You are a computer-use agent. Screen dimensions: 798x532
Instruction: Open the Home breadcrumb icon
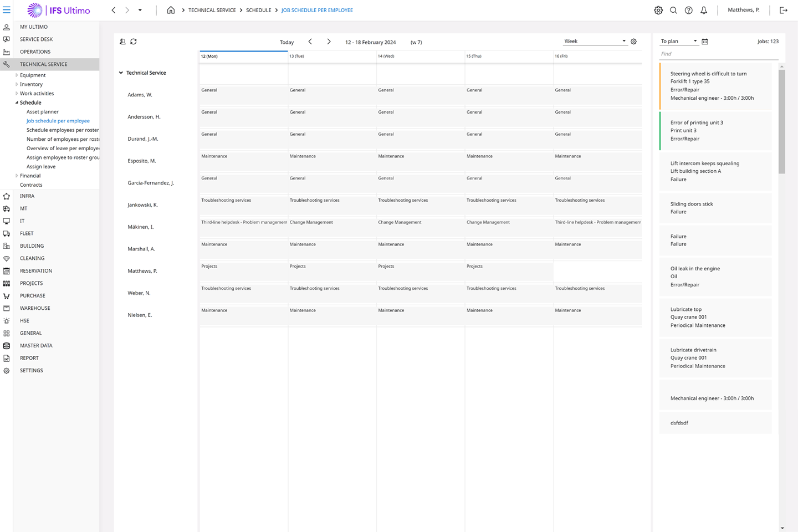[171, 10]
